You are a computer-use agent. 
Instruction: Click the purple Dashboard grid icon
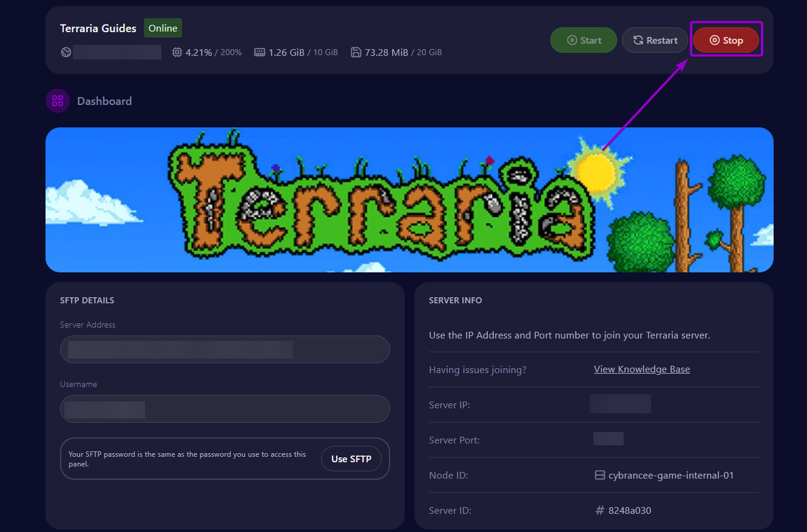(x=57, y=101)
